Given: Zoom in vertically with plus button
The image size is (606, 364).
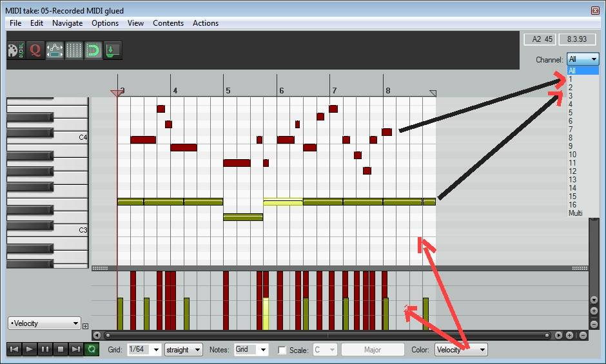Looking at the screenshot, I should point(594,311).
